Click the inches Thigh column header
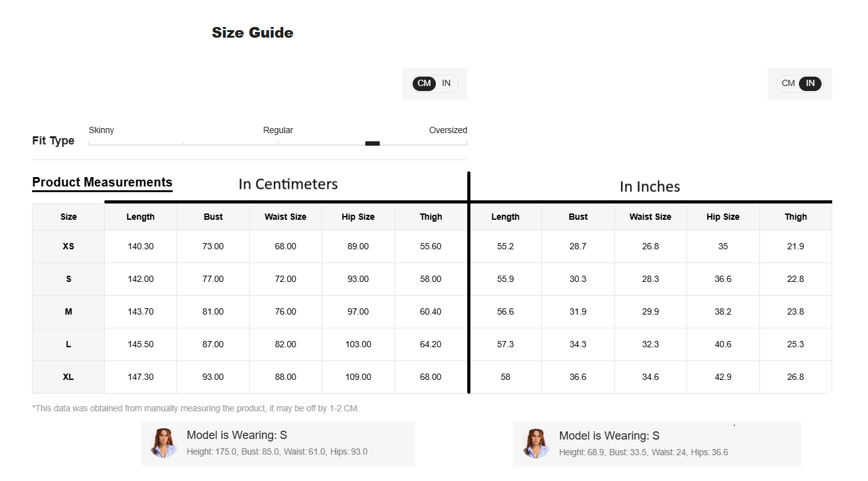Screen dimensions: 868x481 point(796,217)
